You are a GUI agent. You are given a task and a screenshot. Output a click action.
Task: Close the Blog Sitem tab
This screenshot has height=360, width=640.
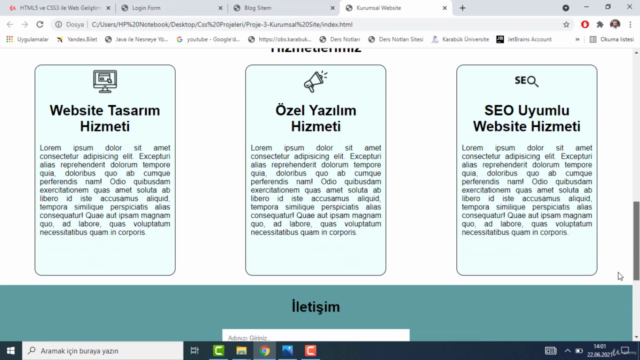click(333, 8)
